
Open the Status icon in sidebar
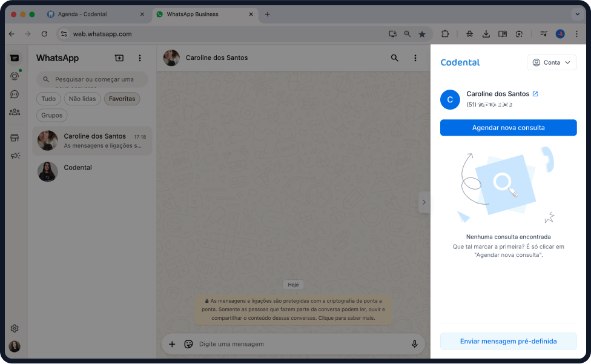tap(15, 76)
